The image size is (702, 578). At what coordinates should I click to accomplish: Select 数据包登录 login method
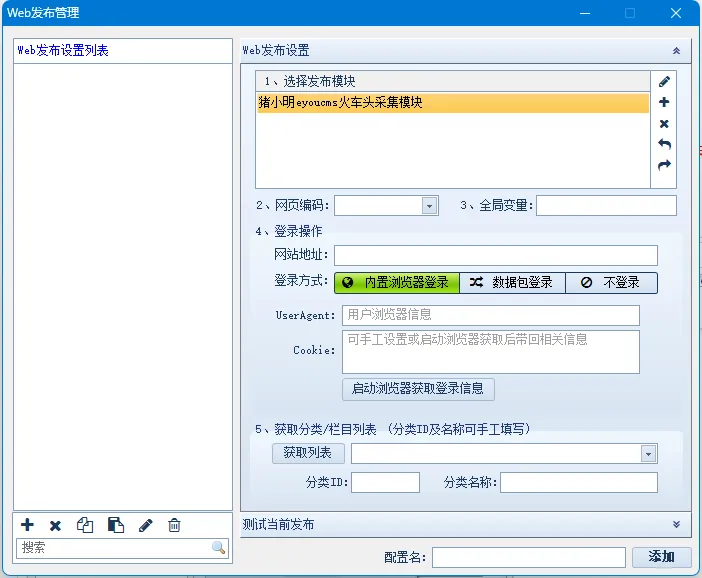point(511,282)
